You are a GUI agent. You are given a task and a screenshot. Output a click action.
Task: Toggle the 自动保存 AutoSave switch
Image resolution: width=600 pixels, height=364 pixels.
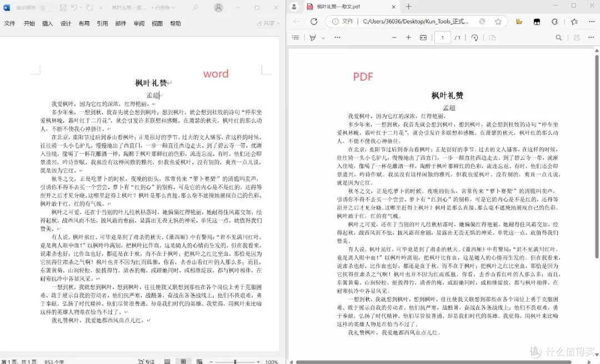click(47, 7)
